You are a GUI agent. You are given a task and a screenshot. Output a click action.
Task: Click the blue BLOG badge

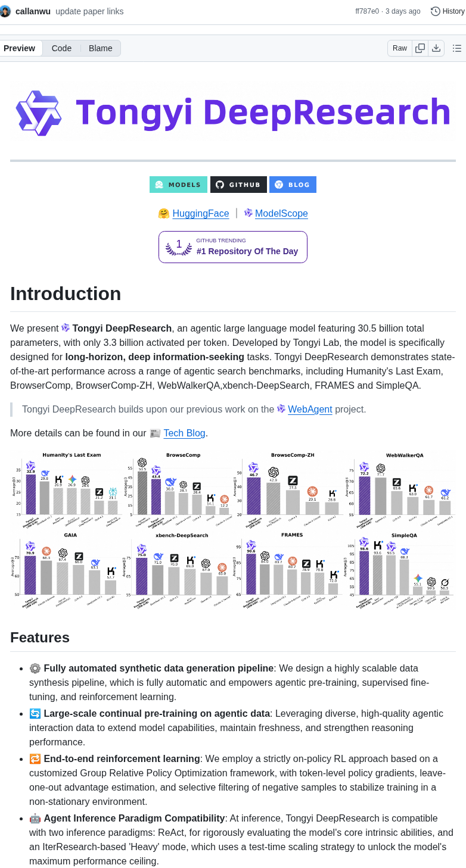coord(293,185)
